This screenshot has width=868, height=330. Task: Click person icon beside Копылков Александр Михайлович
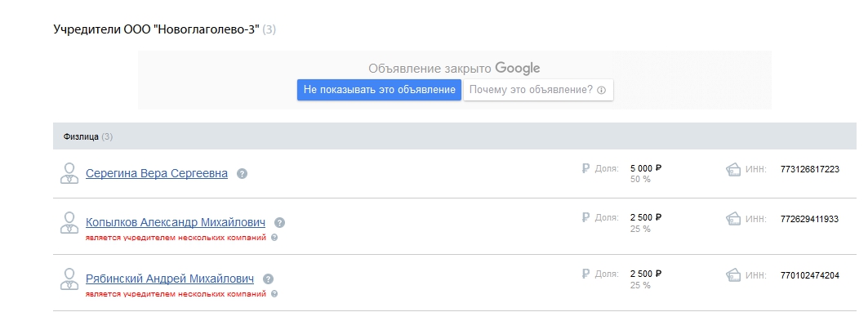[x=69, y=222]
